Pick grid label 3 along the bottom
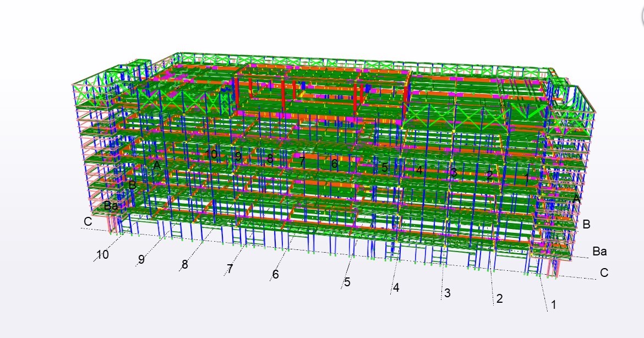644x338 pixels. [447, 293]
